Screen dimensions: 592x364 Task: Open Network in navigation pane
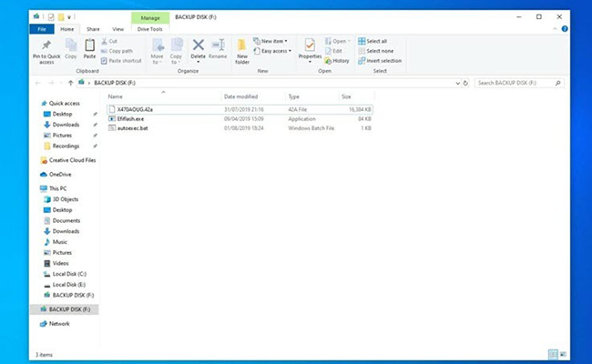pos(56,324)
